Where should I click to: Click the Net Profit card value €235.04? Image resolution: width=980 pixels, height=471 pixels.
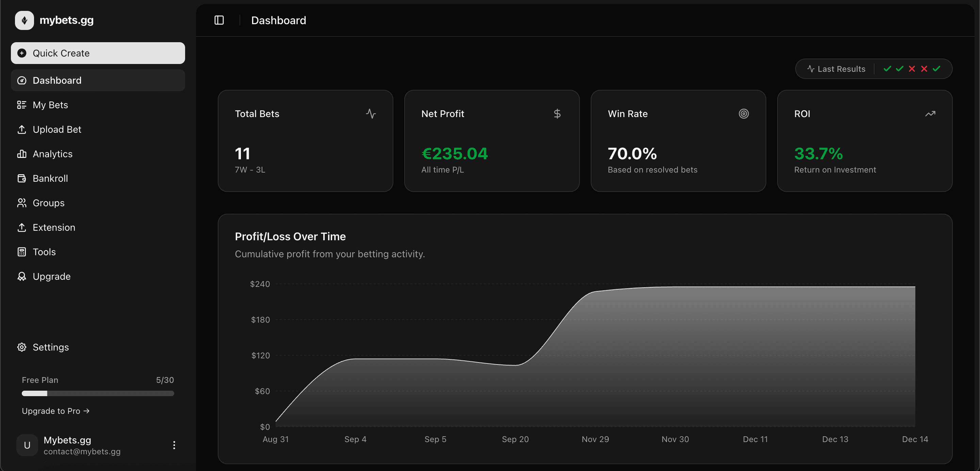pos(454,154)
